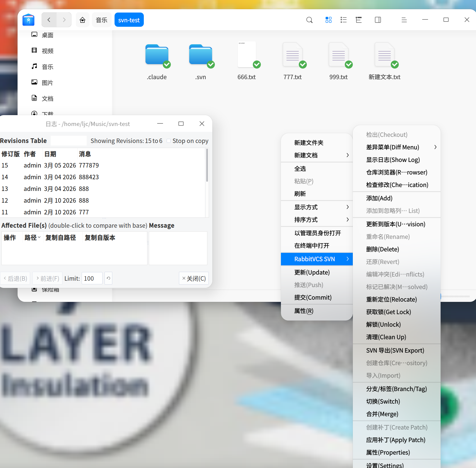Click the Revisions Table filter field
The height and width of the screenshot is (468, 476).
[69, 141]
